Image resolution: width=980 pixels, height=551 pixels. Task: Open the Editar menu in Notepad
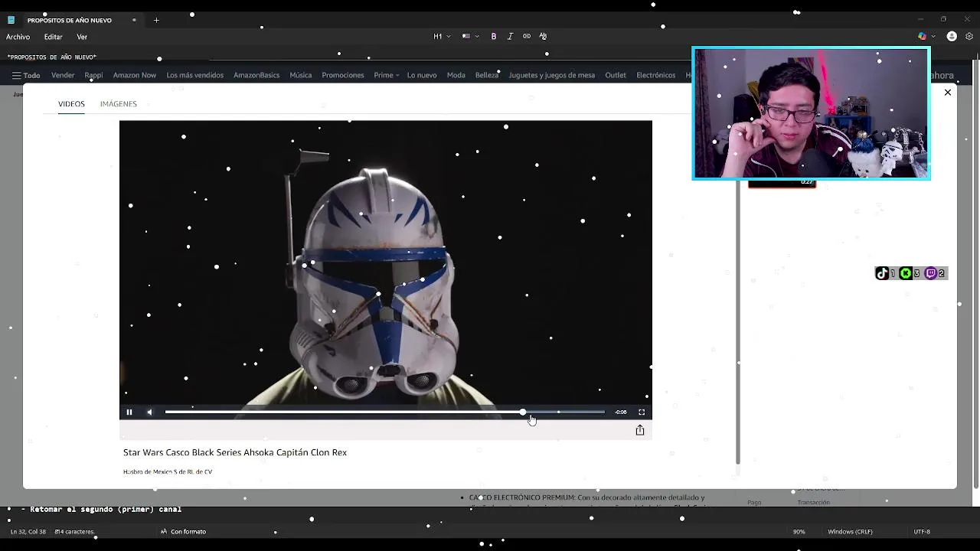(54, 37)
